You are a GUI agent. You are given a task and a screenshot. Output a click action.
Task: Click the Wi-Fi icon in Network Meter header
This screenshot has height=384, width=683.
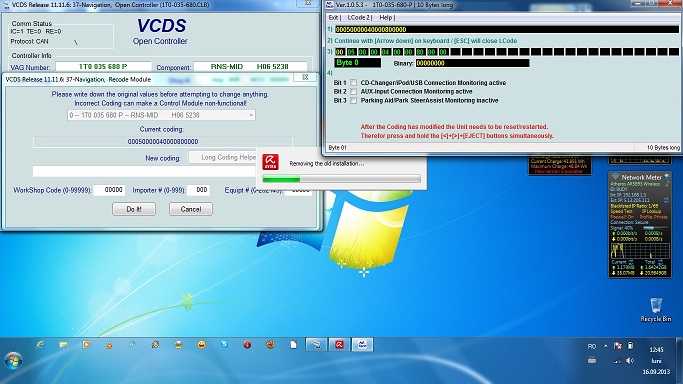[x=615, y=177]
